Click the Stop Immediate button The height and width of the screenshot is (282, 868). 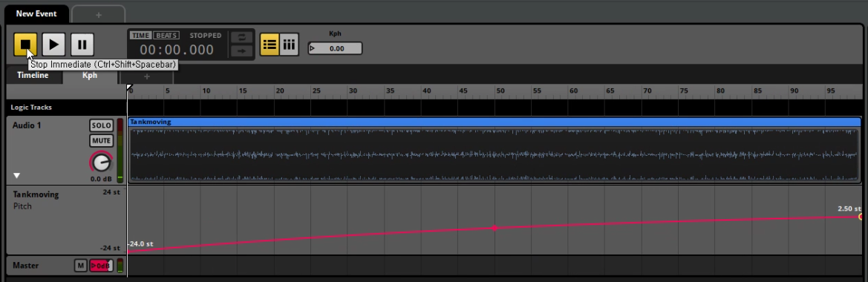pos(25,45)
